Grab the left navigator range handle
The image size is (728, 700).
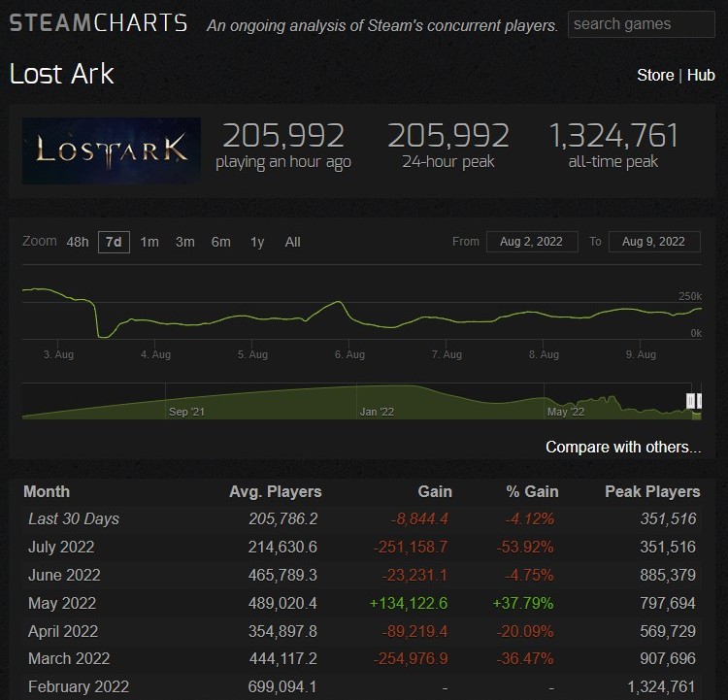pyautogui.click(x=691, y=401)
